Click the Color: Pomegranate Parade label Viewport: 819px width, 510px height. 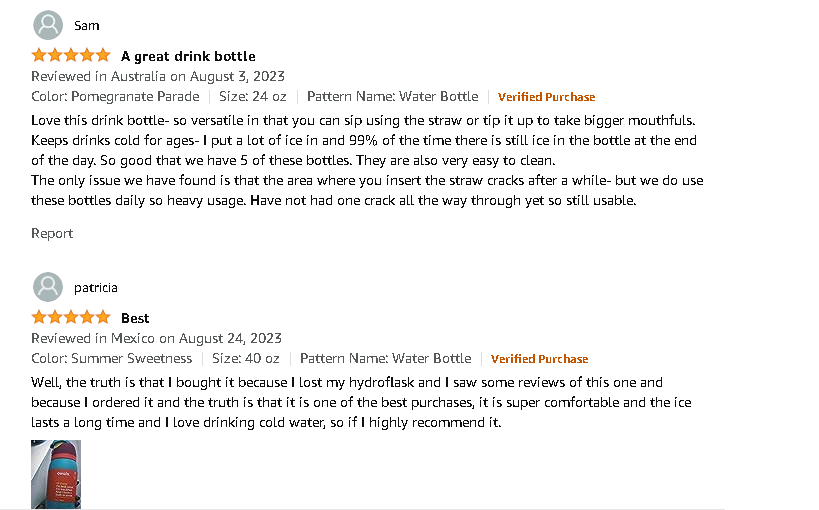[x=115, y=97]
